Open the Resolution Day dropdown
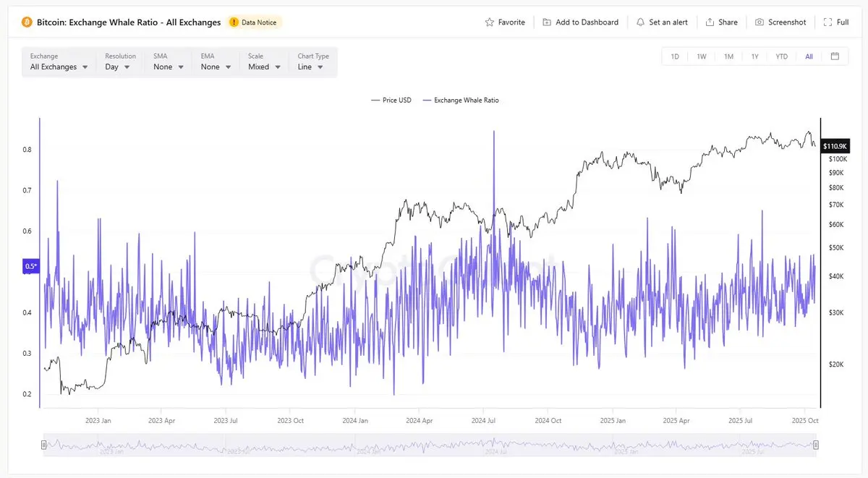Screen dimensions: 868x478 tap(120, 62)
